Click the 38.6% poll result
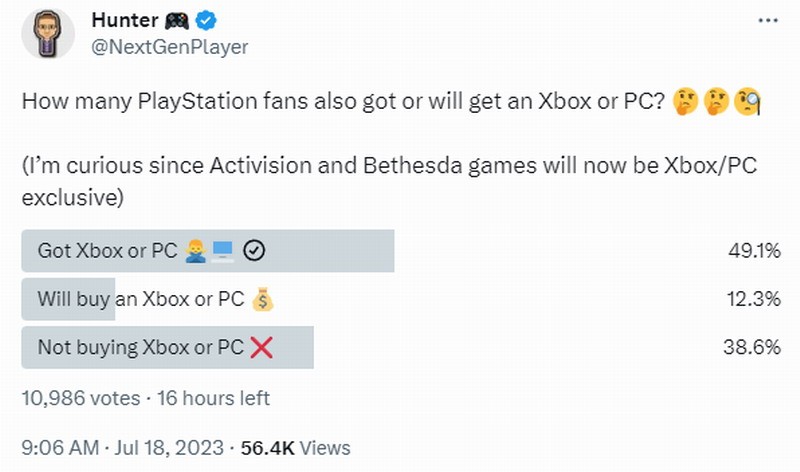The width and height of the screenshot is (800, 472). [754, 347]
